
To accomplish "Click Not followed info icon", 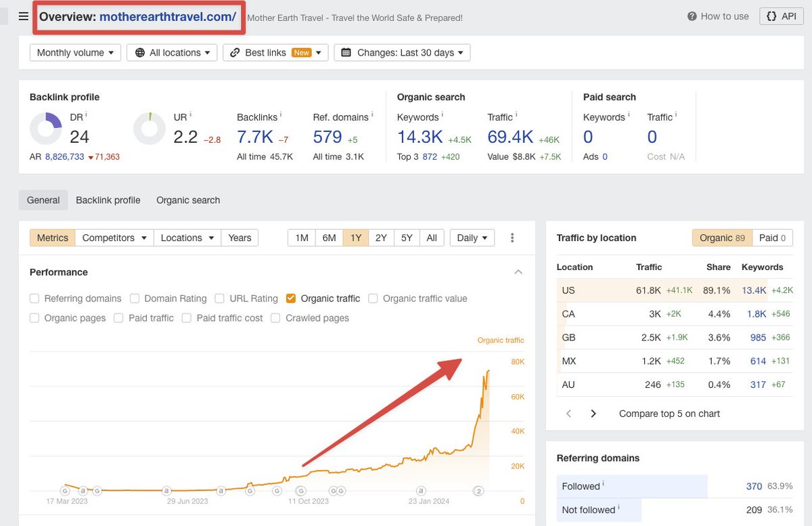I will pyautogui.click(x=619, y=508).
